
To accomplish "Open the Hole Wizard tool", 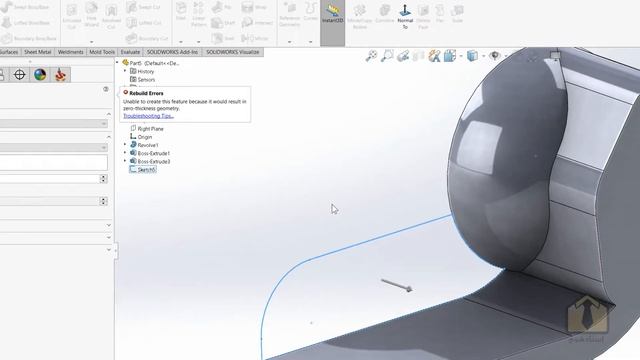I will pos(91,16).
